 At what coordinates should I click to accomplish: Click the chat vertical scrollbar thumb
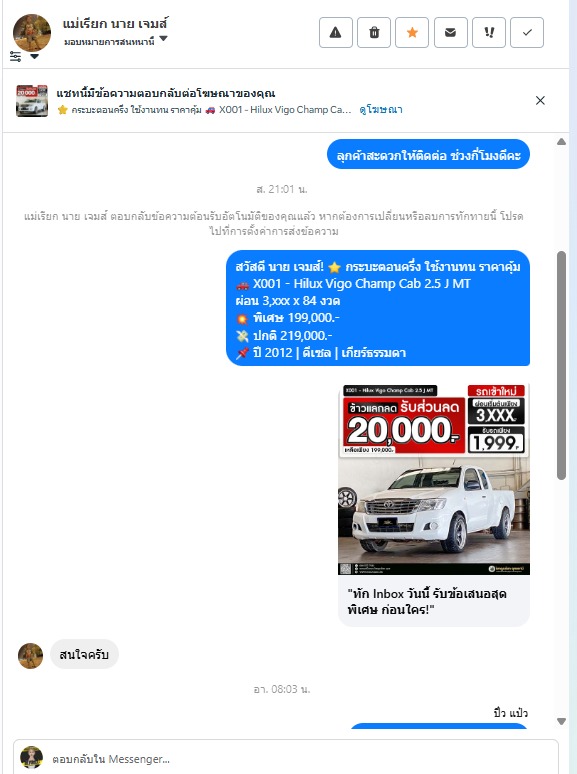coord(561,365)
